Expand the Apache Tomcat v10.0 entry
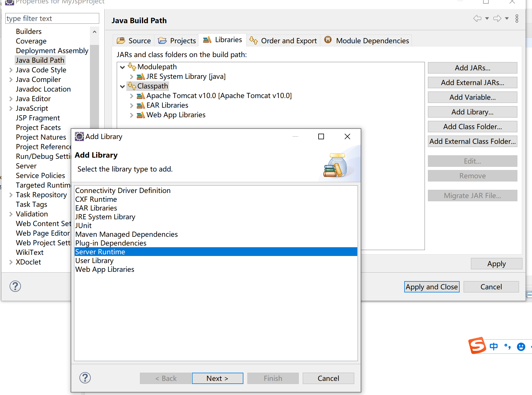 click(132, 96)
